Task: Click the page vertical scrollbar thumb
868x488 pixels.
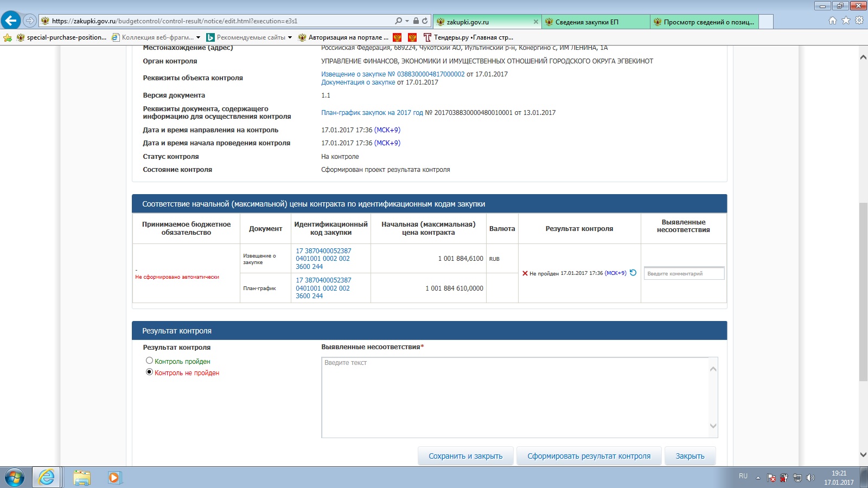Action: point(863,292)
